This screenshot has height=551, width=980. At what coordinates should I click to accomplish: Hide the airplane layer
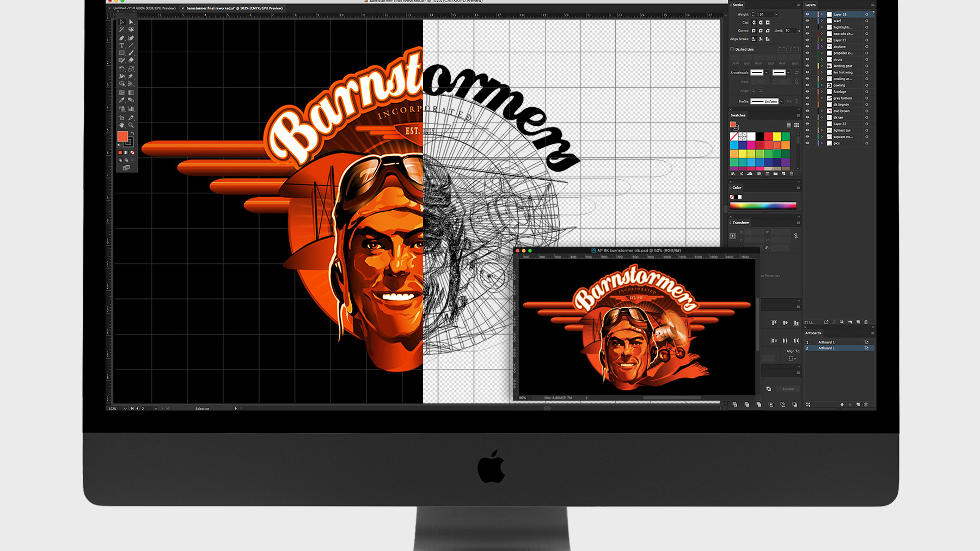pyautogui.click(x=807, y=46)
